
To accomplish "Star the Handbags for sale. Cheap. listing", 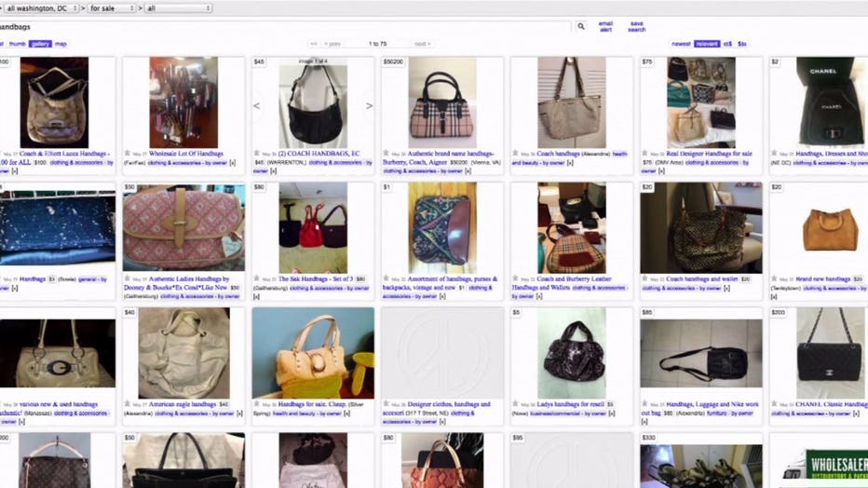I will click(x=256, y=404).
